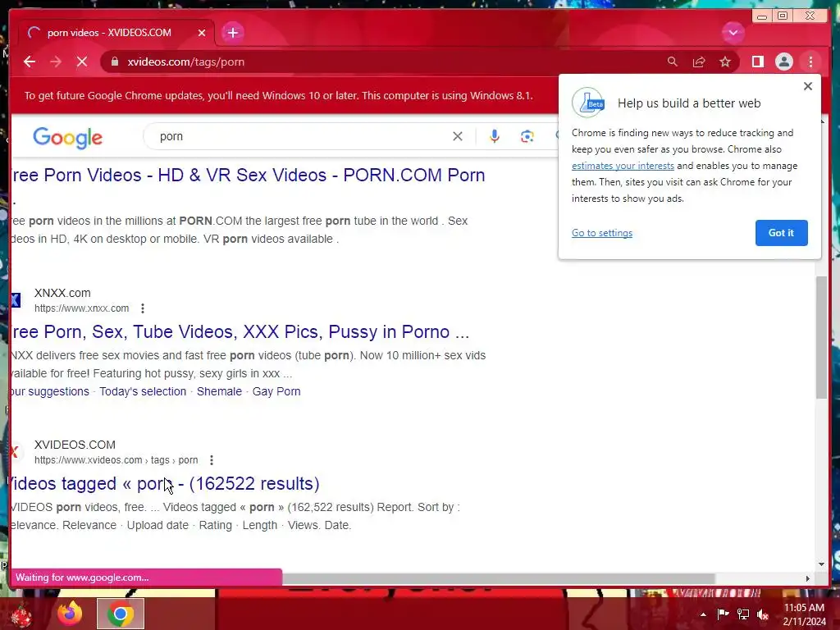Click the Beta flask icon in popup
840x630 pixels.
(x=587, y=103)
